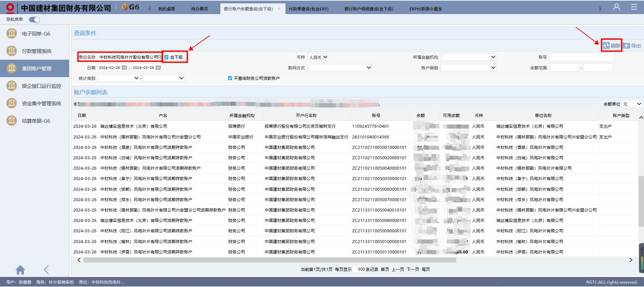Switch to 我的桌面 tab
The image size is (644, 287).
pyautogui.click(x=167, y=9)
